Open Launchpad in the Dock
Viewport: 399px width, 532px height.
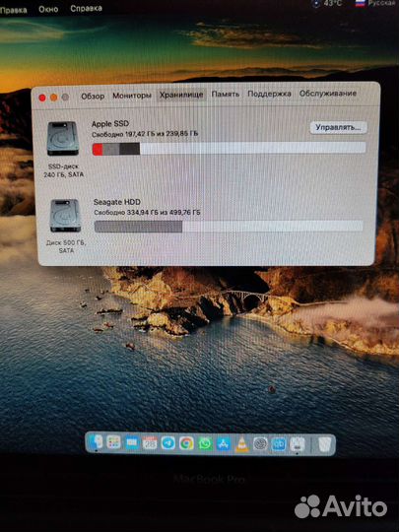[113, 442]
